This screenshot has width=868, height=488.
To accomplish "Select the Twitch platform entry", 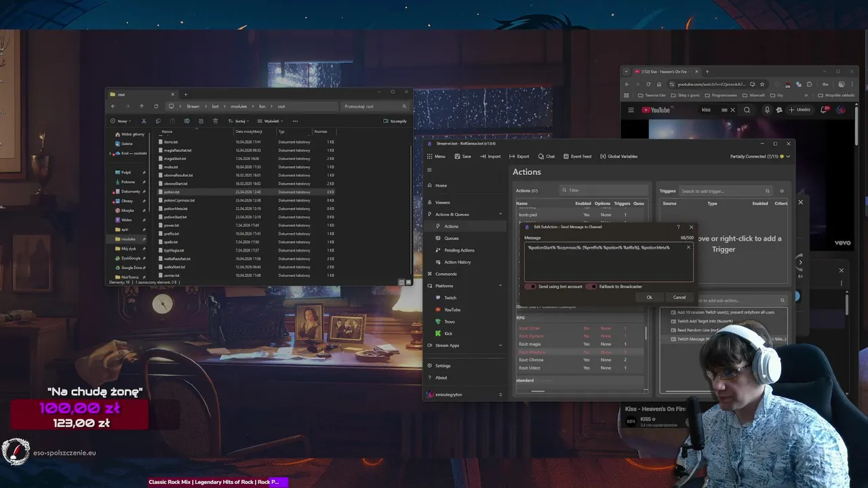I will pyautogui.click(x=450, y=298).
